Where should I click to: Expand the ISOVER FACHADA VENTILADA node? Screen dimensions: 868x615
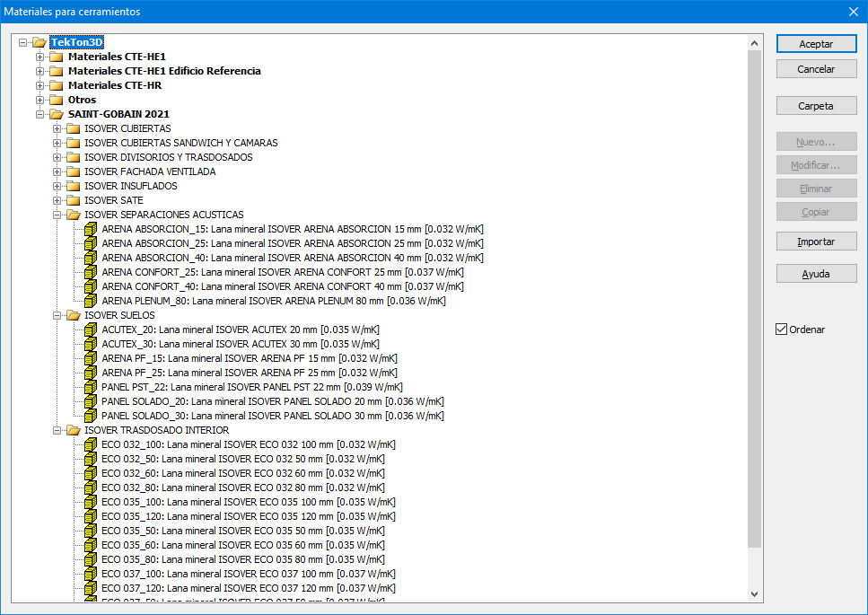click(57, 172)
